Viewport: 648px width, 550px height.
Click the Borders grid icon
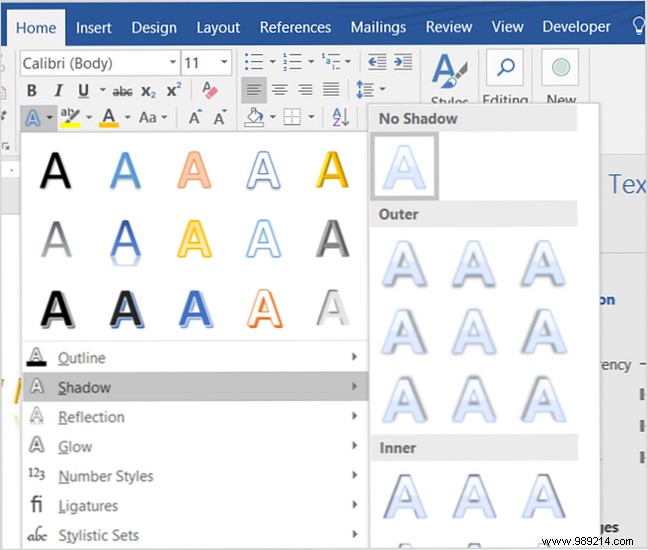click(292, 117)
